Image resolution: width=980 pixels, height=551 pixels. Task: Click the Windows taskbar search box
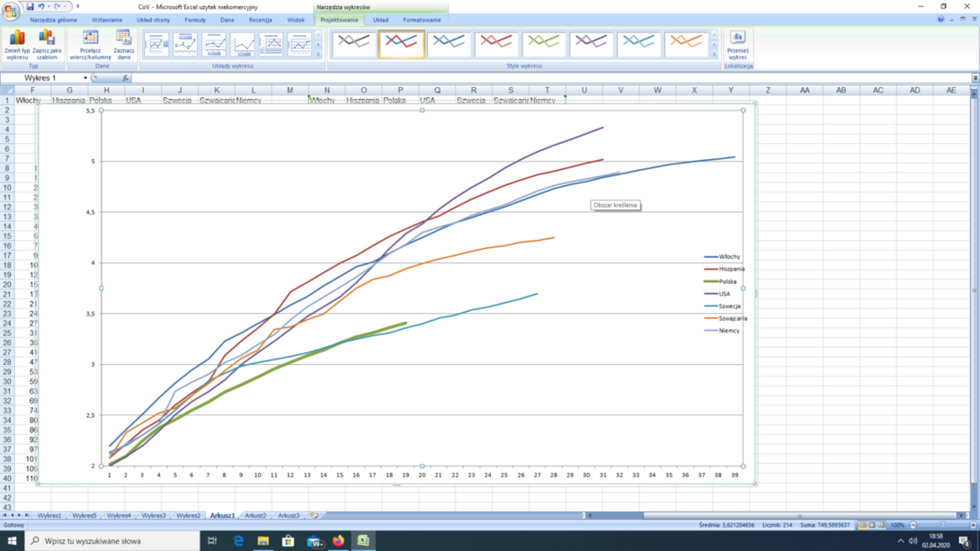click(x=112, y=541)
